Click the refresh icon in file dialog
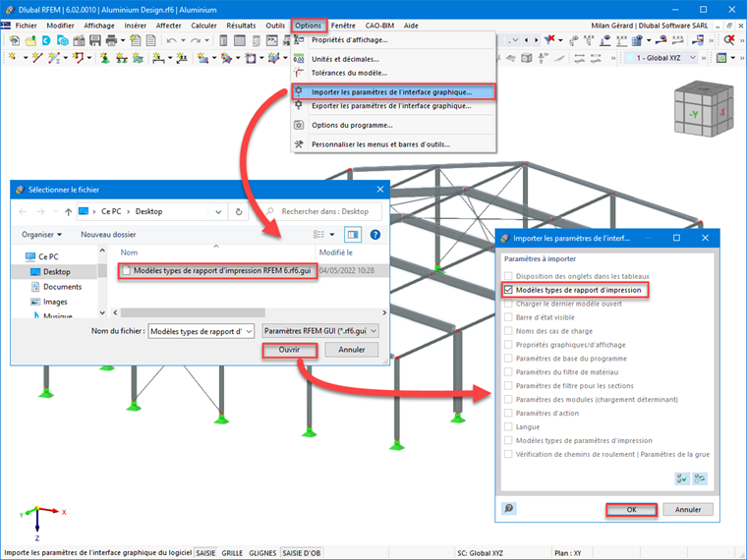747x560 pixels. [239, 211]
